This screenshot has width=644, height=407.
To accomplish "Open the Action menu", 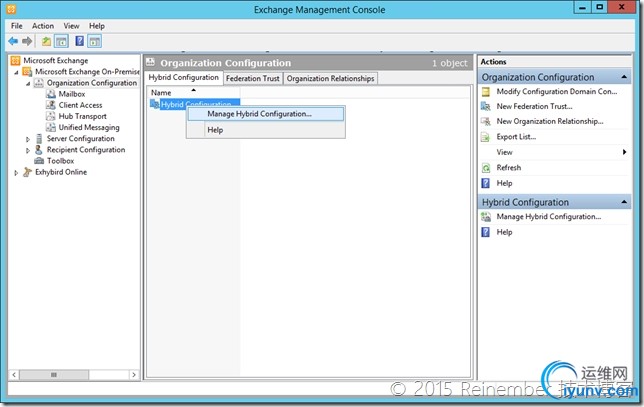I will (x=43, y=26).
